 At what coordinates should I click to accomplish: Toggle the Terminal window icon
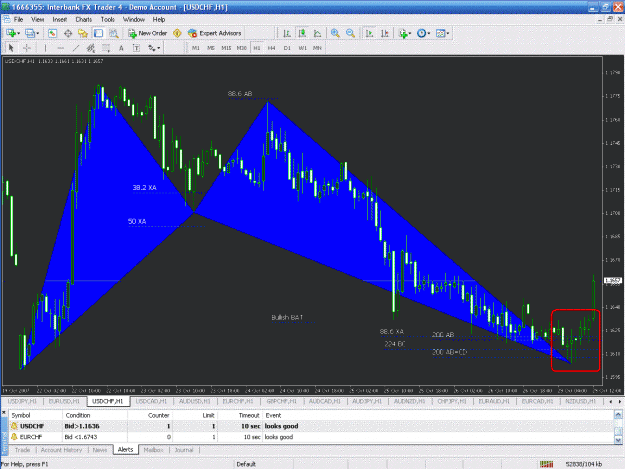click(98, 33)
